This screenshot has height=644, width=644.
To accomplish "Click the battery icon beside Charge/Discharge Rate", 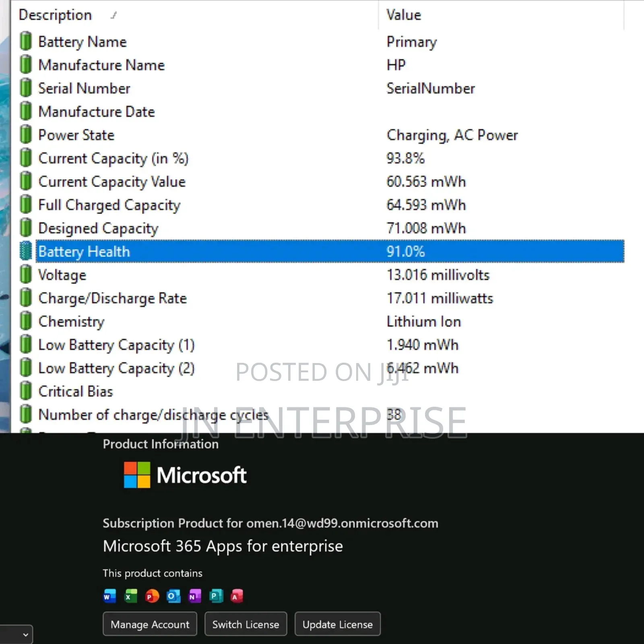I will pos(25,298).
